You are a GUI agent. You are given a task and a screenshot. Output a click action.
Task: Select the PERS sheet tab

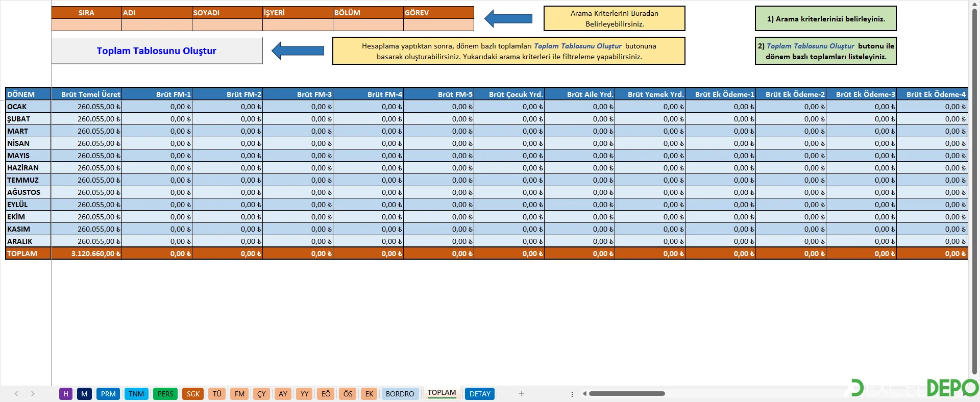coord(165,394)
